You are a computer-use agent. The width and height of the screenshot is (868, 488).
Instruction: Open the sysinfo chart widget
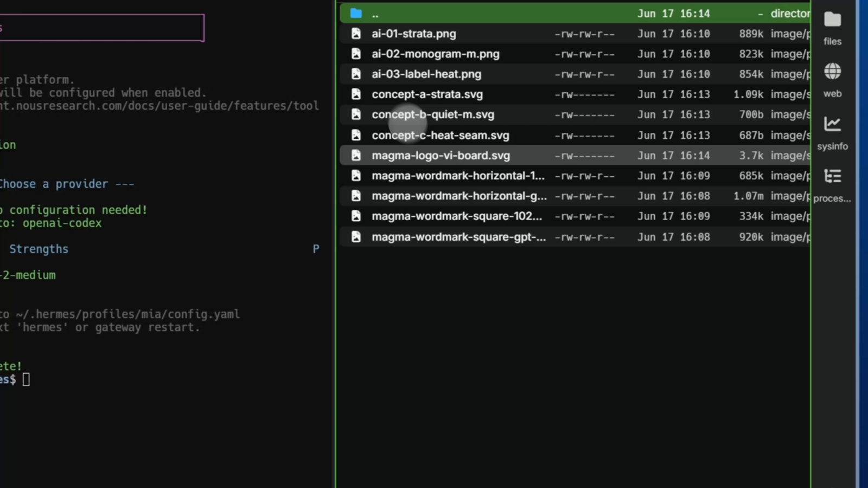click(x=832, y=133)
